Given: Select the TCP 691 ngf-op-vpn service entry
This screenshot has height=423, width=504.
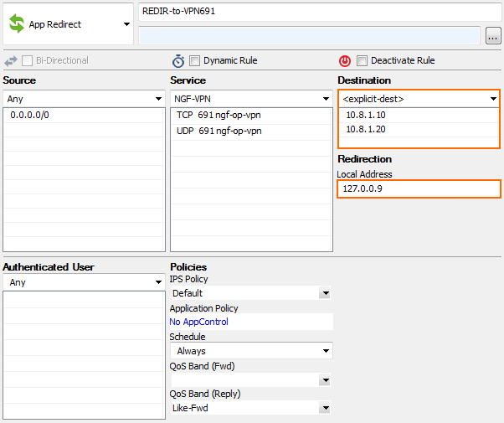Looking at the screenshot, I should (251, 115).
